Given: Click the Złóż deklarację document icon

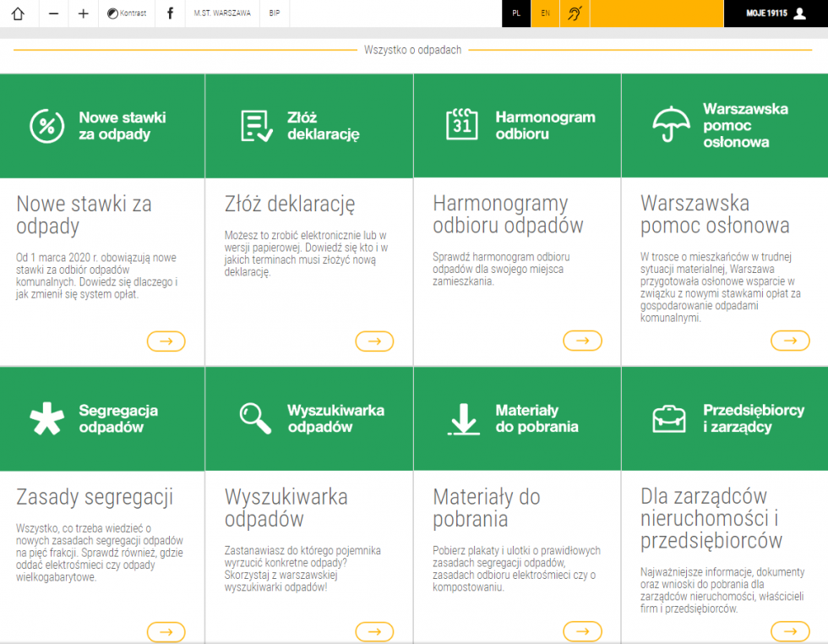Looking at the screenshot, I should coord(256,125).
